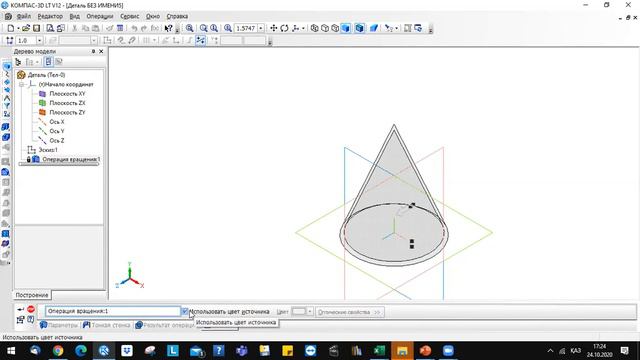Image resolution: width=640 pixels, height=360 pixels.
Task: Select the Pan view tool
Action: (273, 28)
